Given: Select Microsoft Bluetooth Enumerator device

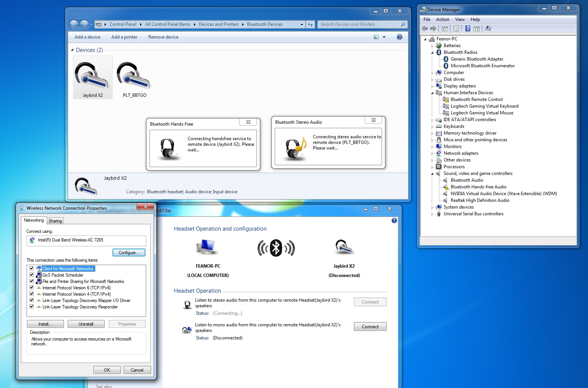Looking at the screenshot, I should (x=483, y=66).
